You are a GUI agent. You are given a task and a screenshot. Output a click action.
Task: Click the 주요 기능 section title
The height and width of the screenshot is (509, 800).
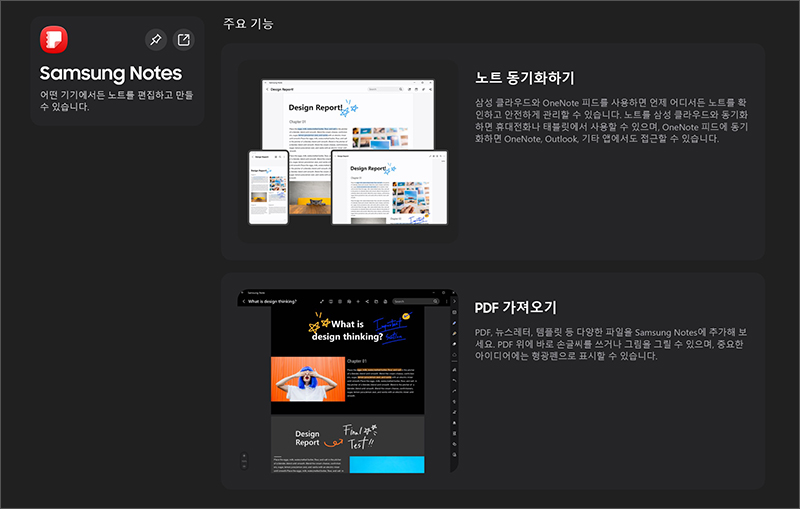click(x=248, y=23)
